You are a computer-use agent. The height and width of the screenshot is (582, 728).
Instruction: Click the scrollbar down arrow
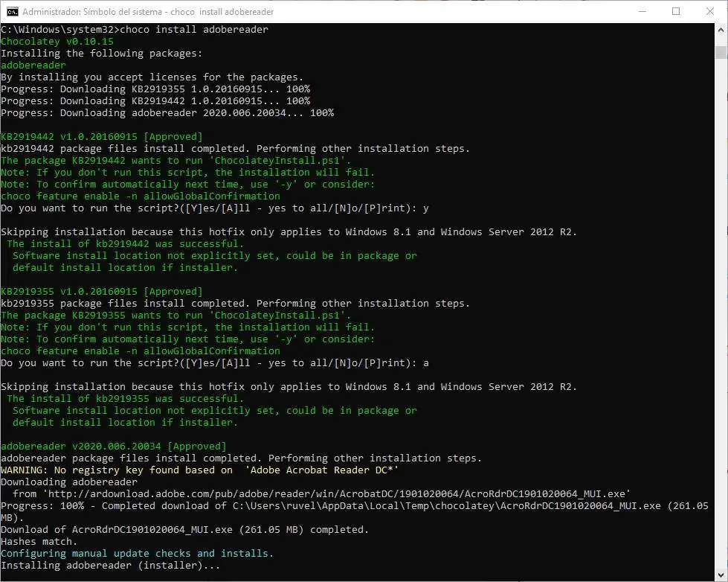point(721,575)
